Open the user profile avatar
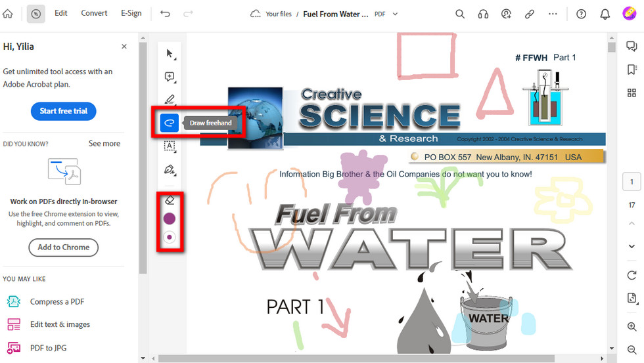Image resolution: width=644 pixels, height=363 pixels. tap(629, 14)
